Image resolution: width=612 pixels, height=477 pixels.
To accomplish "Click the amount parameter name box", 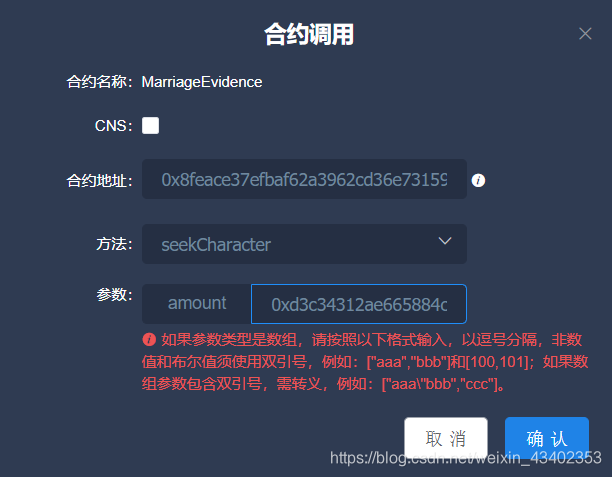I will pyautogui.click(x=197, y=304).
